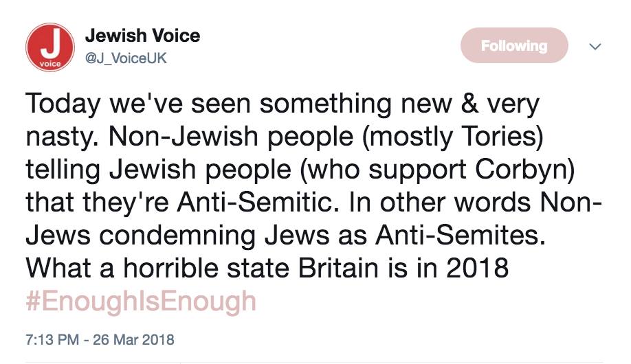This screenshot has width=631, height=364.
Task: Open the 7:13 PM tweet timestamp
Action: [x=52, y=339]
